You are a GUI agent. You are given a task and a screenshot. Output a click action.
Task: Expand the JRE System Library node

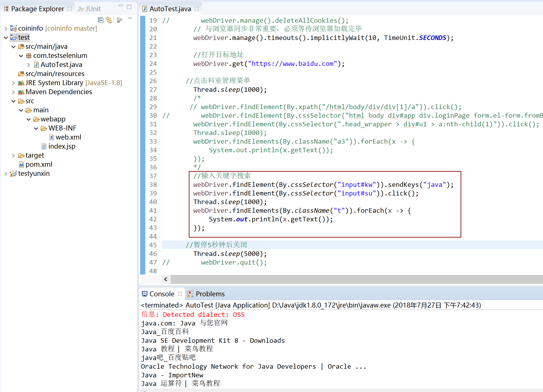pyautogui.click(x=13, y=83)
